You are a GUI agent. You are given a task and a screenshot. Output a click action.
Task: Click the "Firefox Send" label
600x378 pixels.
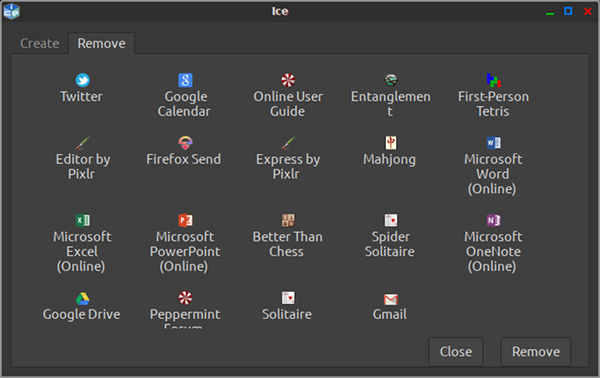pos(183,159)
